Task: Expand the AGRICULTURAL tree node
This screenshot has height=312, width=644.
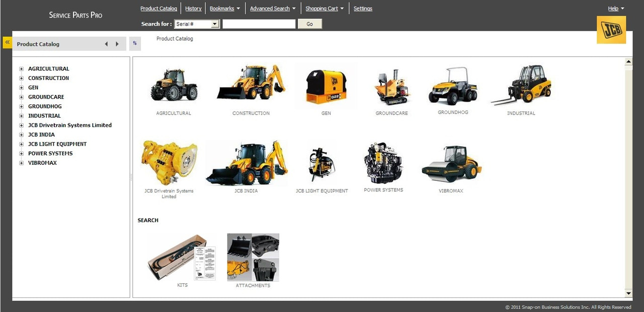Action: [21, 69]
